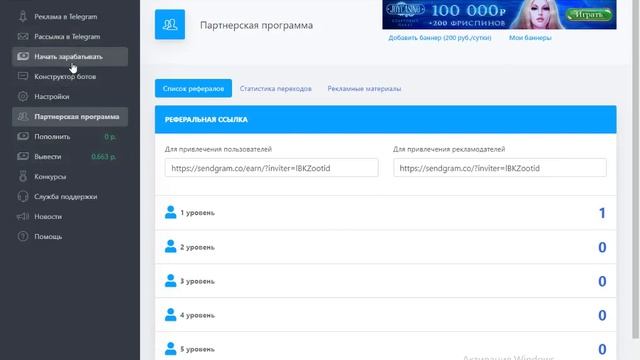
Task: Click the envelope icon beside Рассылка в Telegram
Action: point(23,37)
